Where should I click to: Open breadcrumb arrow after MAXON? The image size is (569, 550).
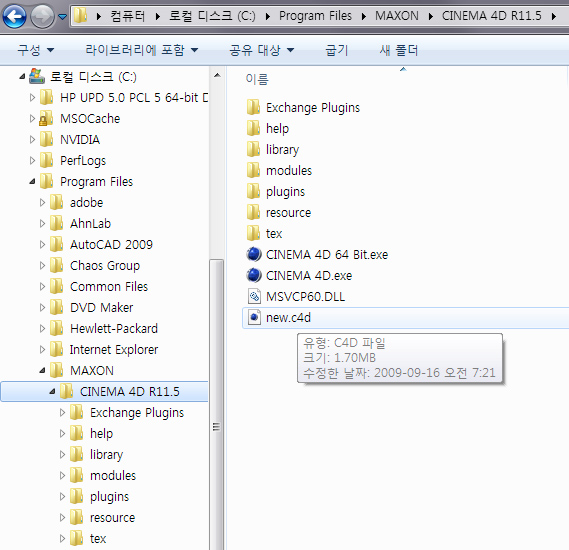[430, 16]
